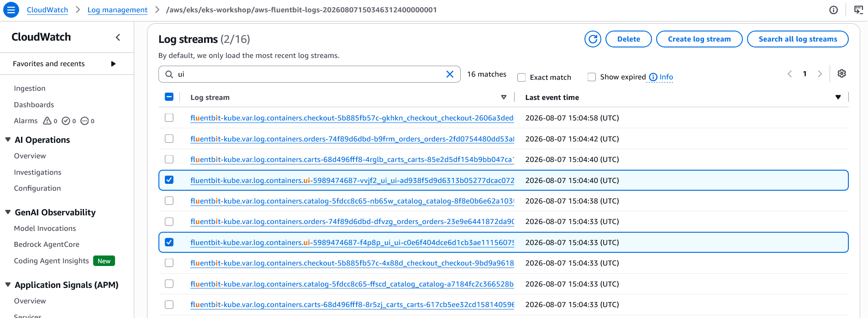The width and height of the screenshot is (868, 318).
Task: Open the hamburger navigation menu icon
Action: click(11, 10)
